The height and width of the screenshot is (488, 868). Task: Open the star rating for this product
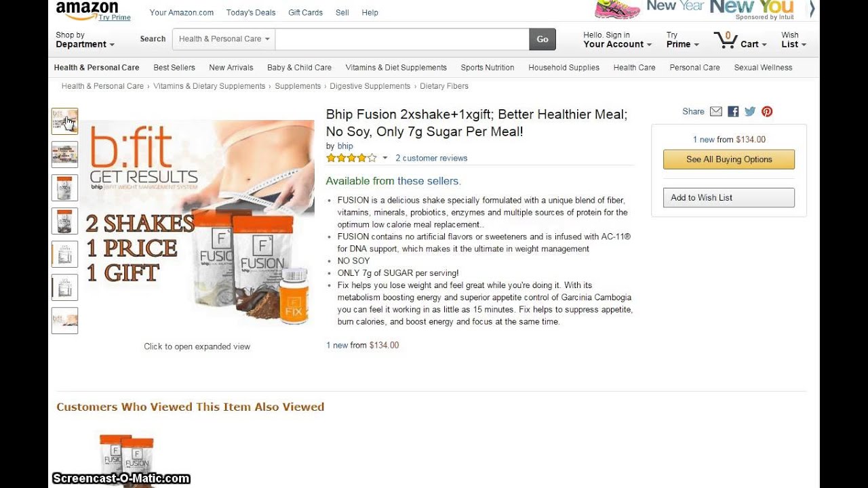pyautogui.click(x=351, y=158)
